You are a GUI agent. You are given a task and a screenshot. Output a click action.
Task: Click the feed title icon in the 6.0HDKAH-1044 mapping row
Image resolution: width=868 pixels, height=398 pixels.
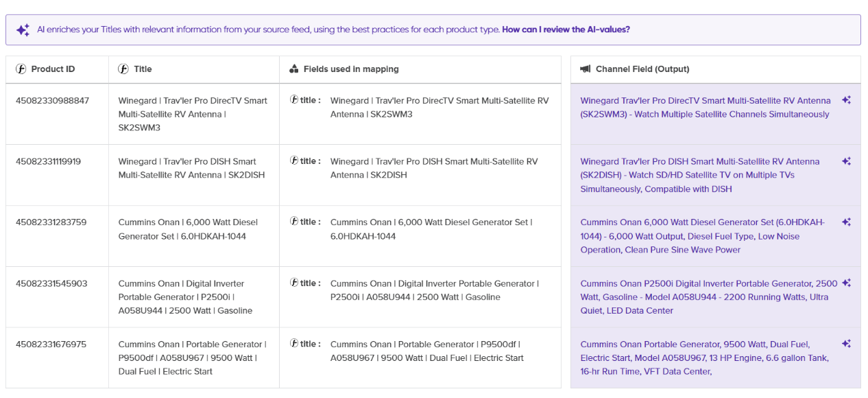[x=294, y=222]
